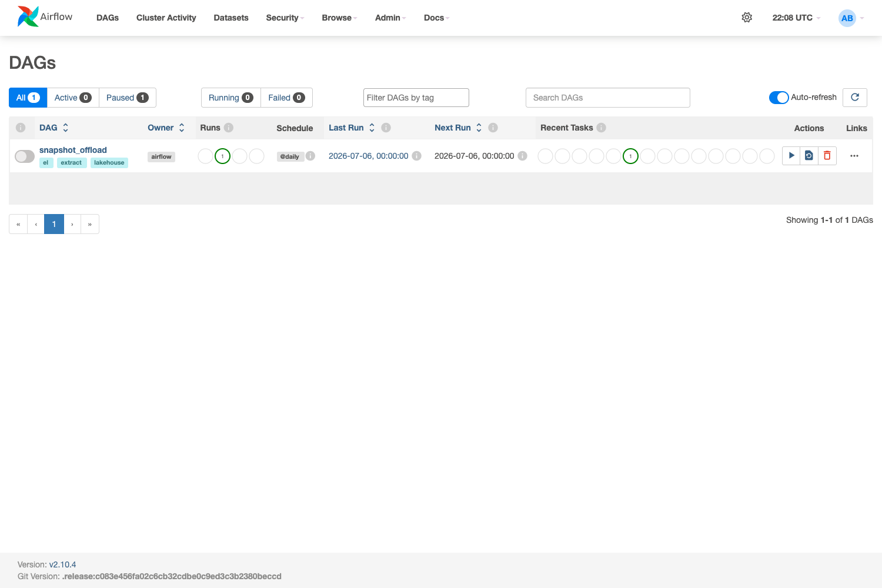Delete snapshot_offload DAG with trash icon
The image size is (882, 588).
coord(827,156)
